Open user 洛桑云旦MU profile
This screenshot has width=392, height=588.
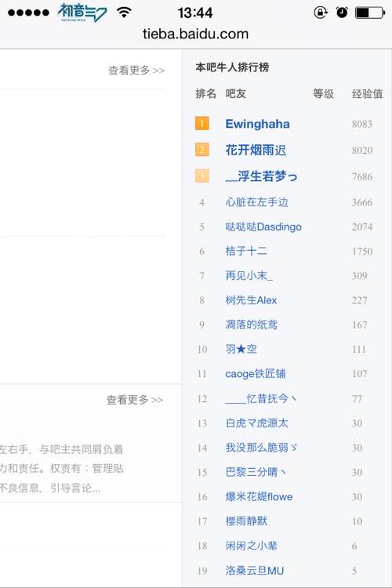(254, 571)
